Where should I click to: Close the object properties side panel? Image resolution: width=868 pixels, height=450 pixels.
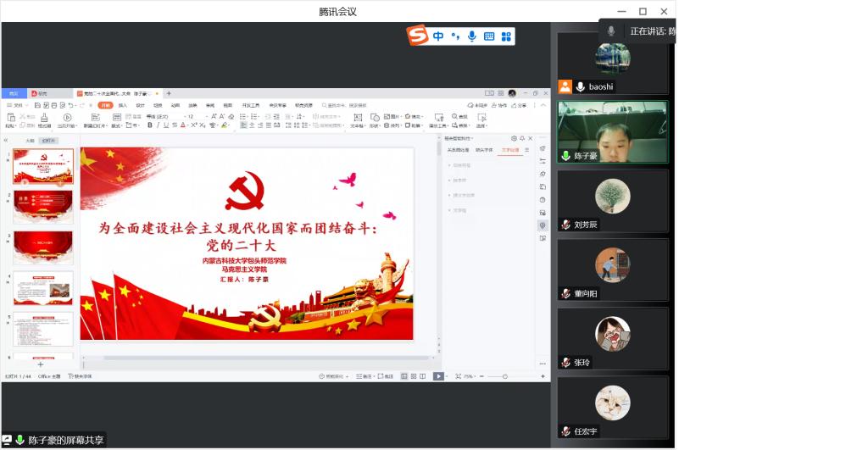(x=531, y=138)
